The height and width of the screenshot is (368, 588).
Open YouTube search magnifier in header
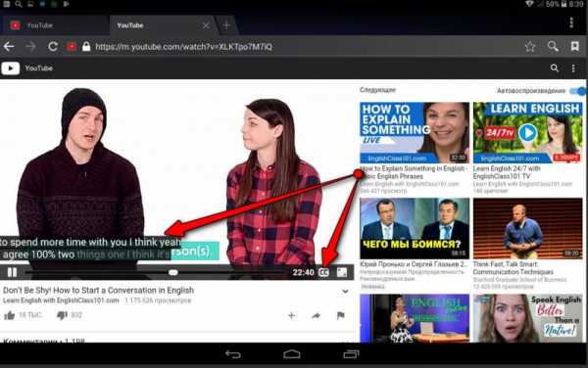(555, 69)
